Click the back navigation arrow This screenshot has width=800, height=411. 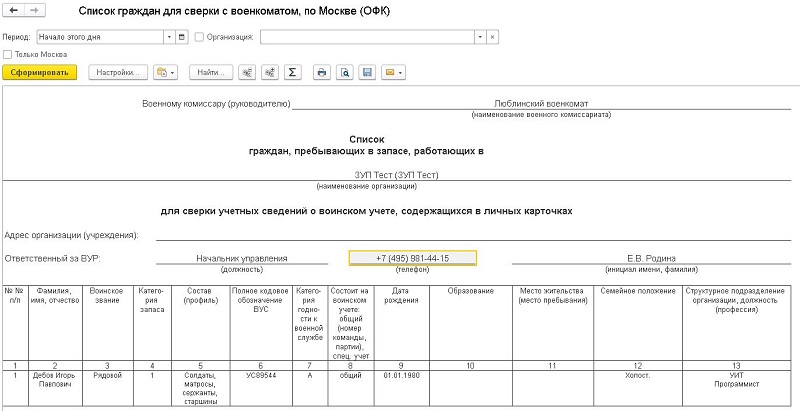click(x=14, y=10)
